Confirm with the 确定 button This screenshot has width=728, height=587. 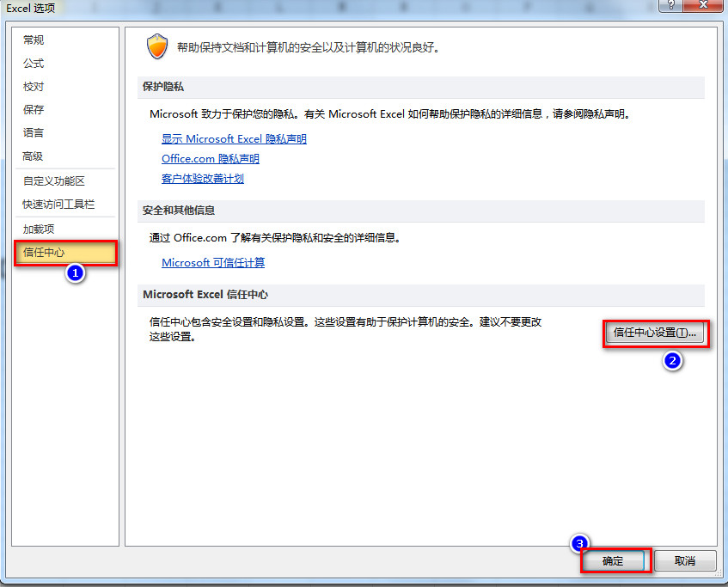(613, 561)
